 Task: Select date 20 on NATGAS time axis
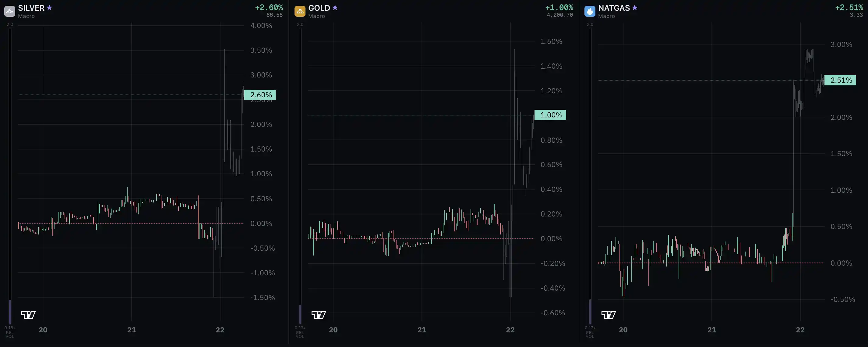coord(623,330)
